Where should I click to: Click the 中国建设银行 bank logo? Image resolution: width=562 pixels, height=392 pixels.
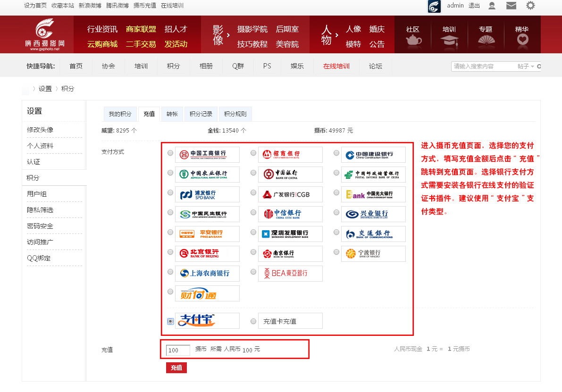[373, 154]
